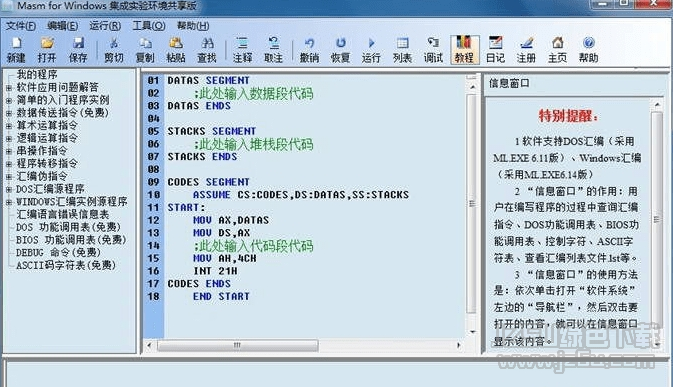Image resolution: width=673 pixels, height=387 pixels.
Task: Expand the 串操作指令 tree node
Action: 9,151
